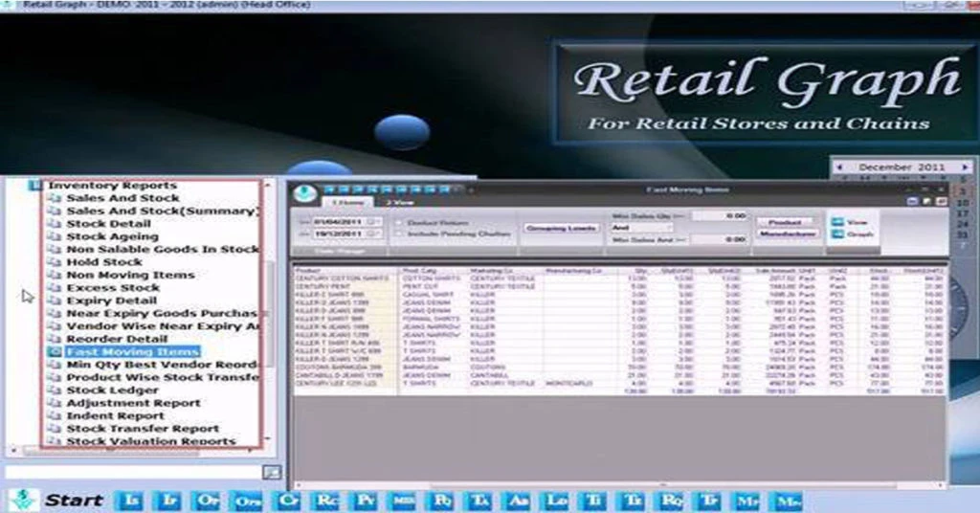This screenshot has height=513, width=980.
Task: Open the Reorder Detail report
Action: [117, 340]
